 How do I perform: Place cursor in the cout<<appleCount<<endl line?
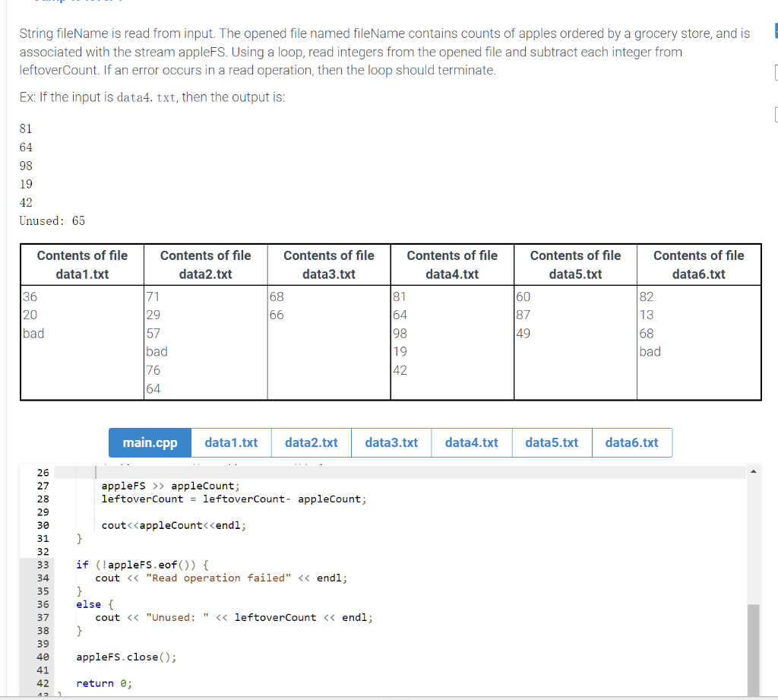(174, 525)
